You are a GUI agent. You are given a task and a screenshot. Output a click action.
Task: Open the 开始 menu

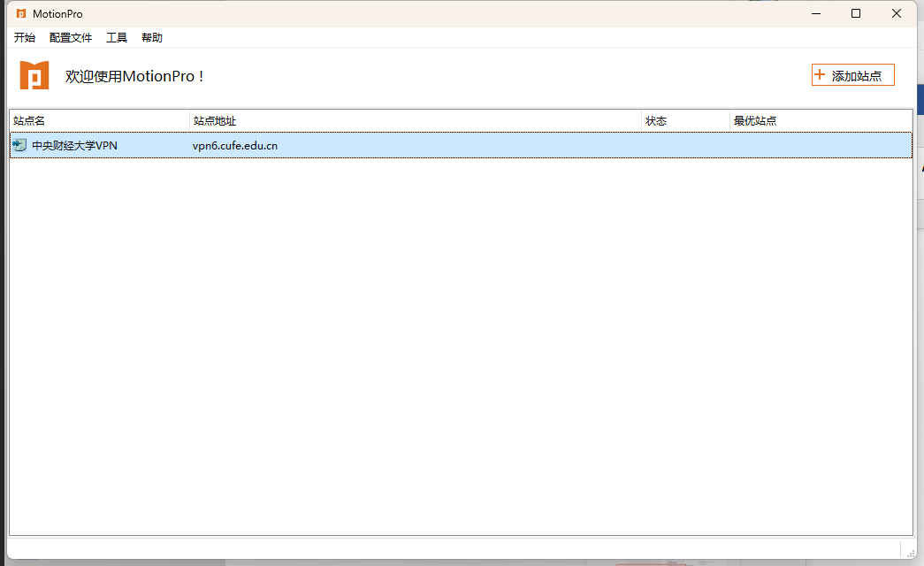click(x=25, y=38)
